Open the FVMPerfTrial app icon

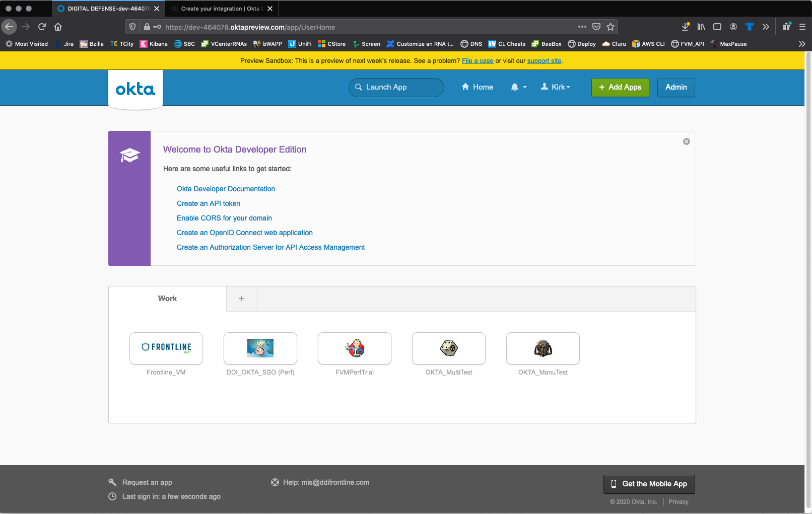pos(355,348)
